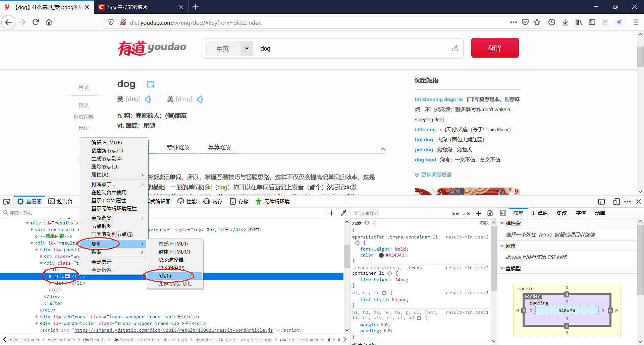Switch to the 性能 devtools tab
Screen dimensions: 644x345
point(187,202)
